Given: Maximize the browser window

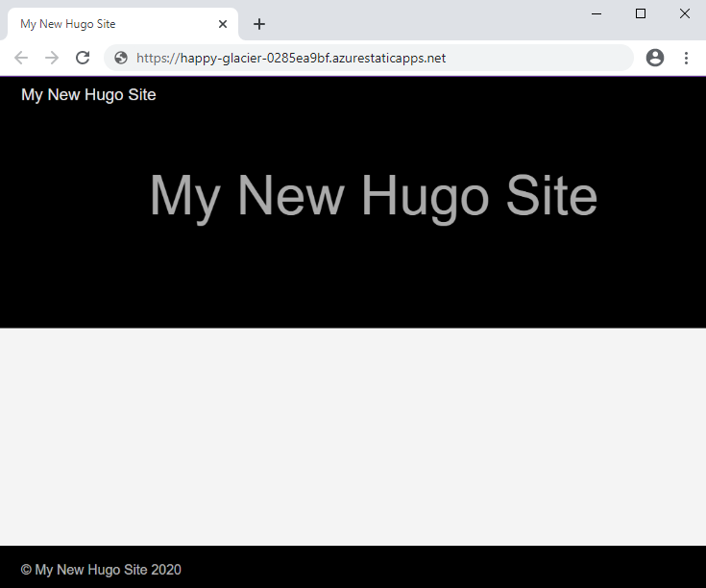Looking at the screenshot, I should point(641,13).
